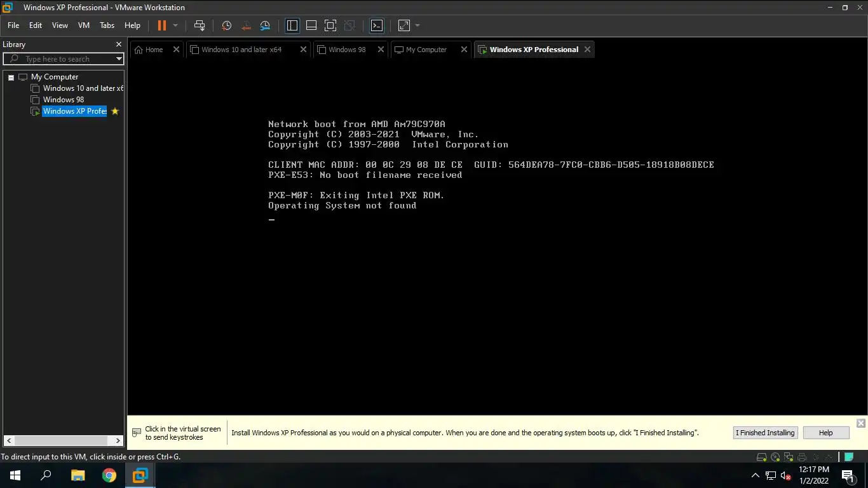
Task: Click the I Finished Installing button
Action: coord(765,433)
